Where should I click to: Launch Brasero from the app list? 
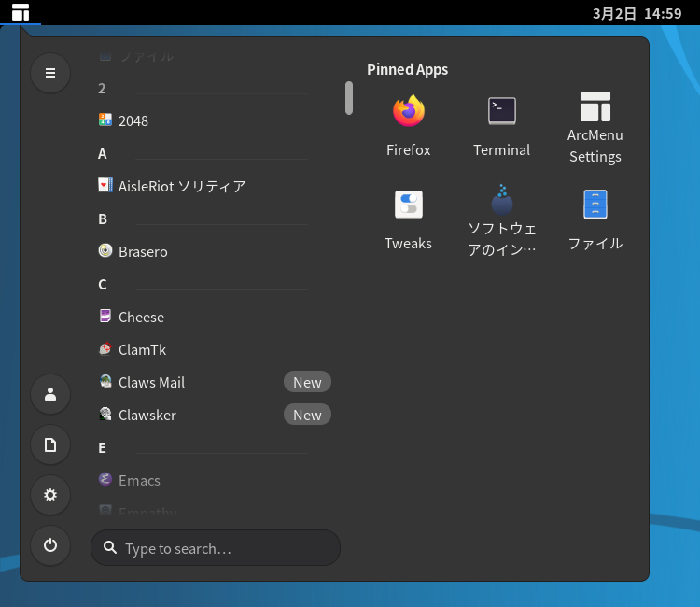pyautogui.click(x=216, y=251)
